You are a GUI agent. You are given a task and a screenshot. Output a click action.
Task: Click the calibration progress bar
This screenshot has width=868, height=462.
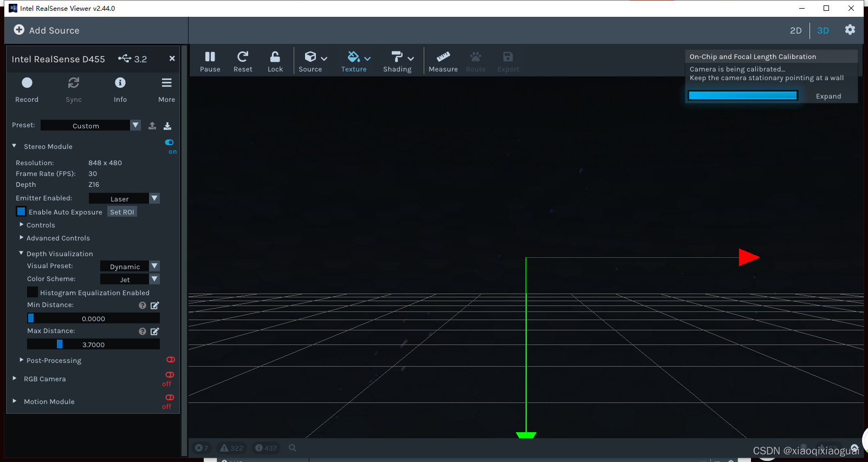tap(743, 95)
